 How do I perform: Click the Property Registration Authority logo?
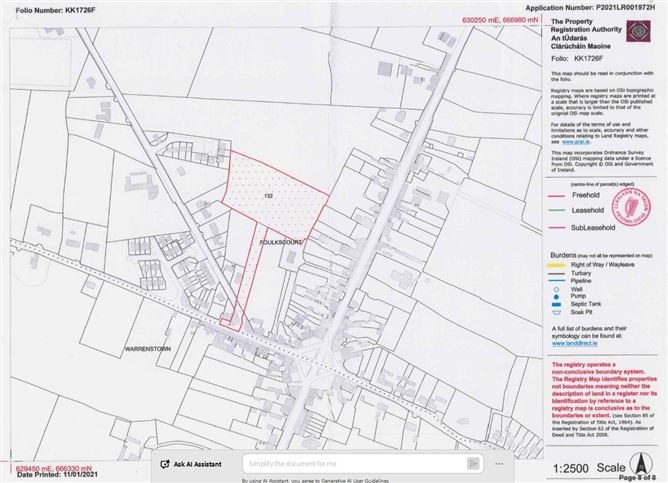pyautogui.click(x=638, y=31)
